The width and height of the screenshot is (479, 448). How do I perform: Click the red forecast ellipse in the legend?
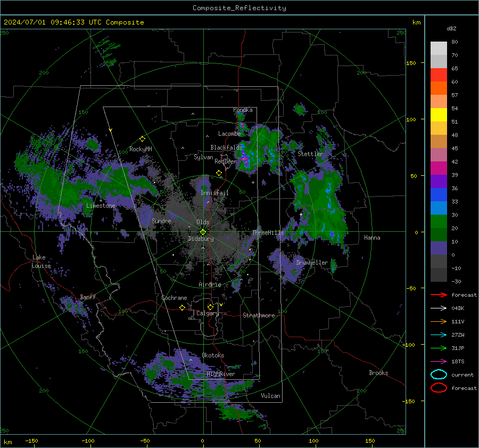(x=439, y=388)
